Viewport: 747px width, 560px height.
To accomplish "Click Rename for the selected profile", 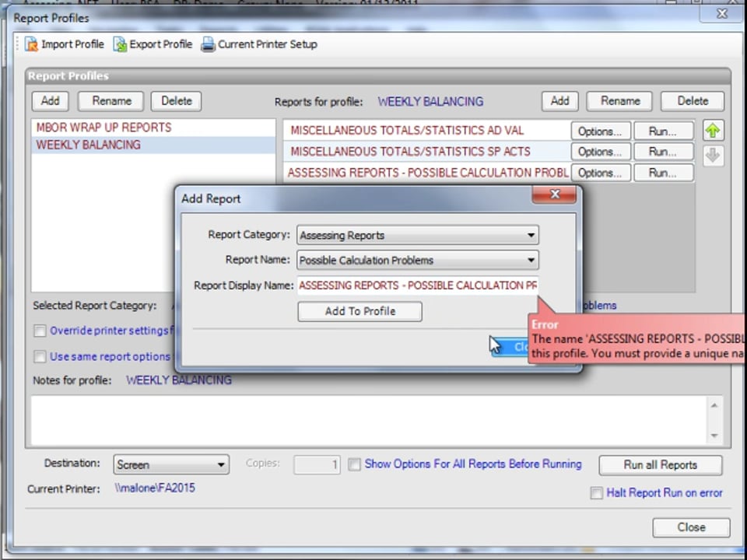I will (x=111, y=101).
